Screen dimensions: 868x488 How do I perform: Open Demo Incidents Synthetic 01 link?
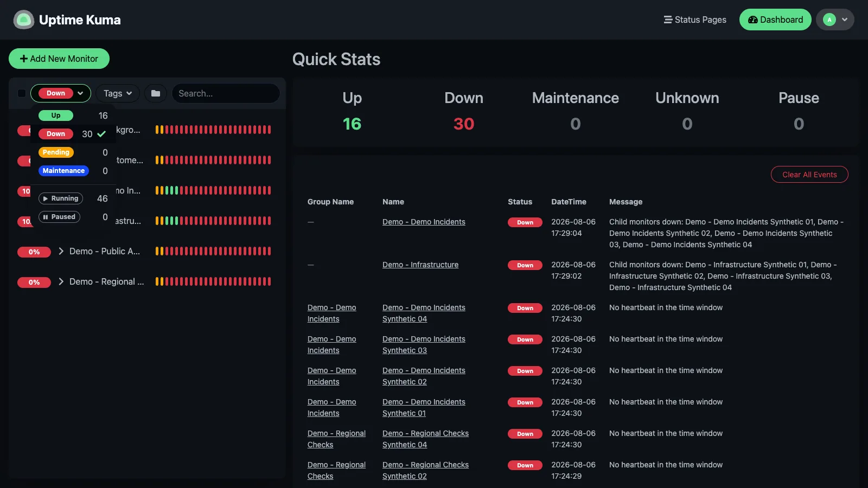[x=424, y=408]
